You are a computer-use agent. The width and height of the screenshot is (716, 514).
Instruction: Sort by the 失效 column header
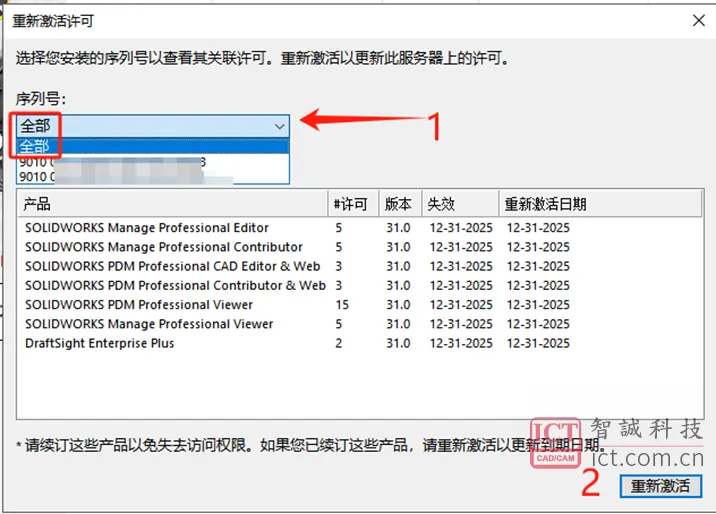(460, 204)
